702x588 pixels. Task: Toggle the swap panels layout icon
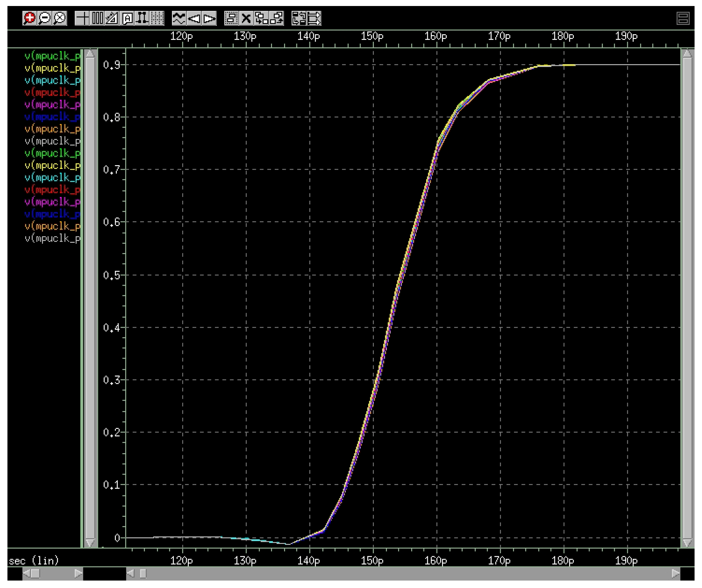coord(299,18)
